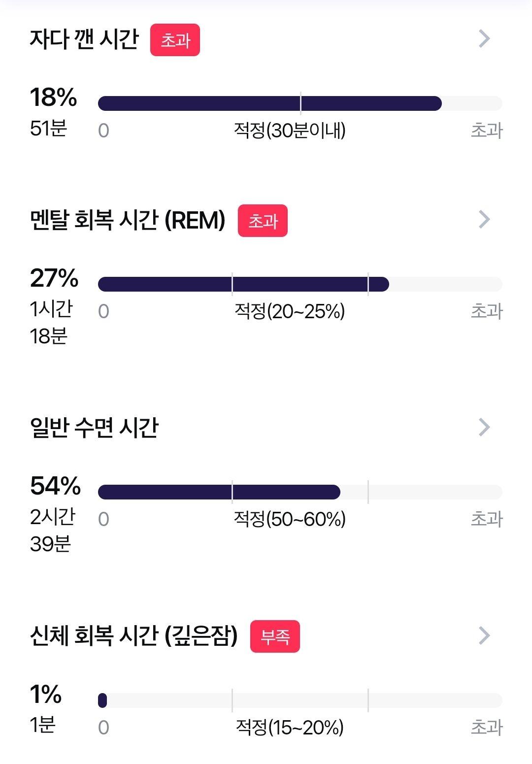This screenshot has width=532, height=764.
Task: Tap the 초과 badge beside REM title
Action: [x=263, y=221]
